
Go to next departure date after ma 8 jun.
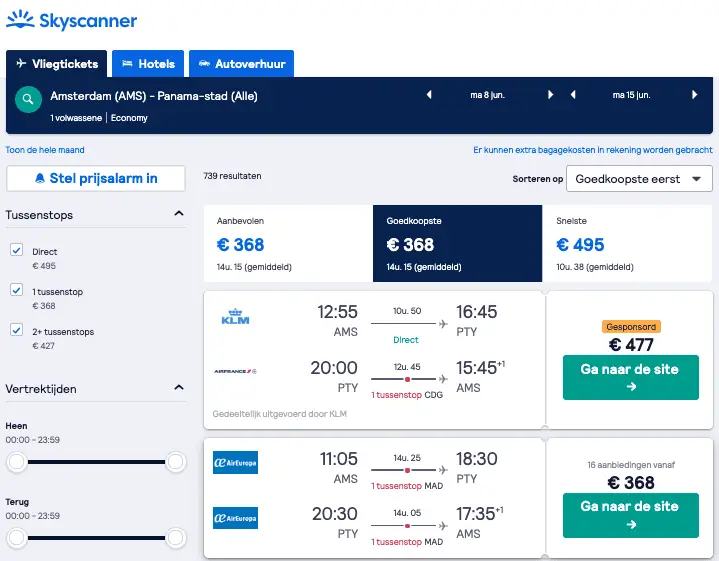click(x=550, y=95)
